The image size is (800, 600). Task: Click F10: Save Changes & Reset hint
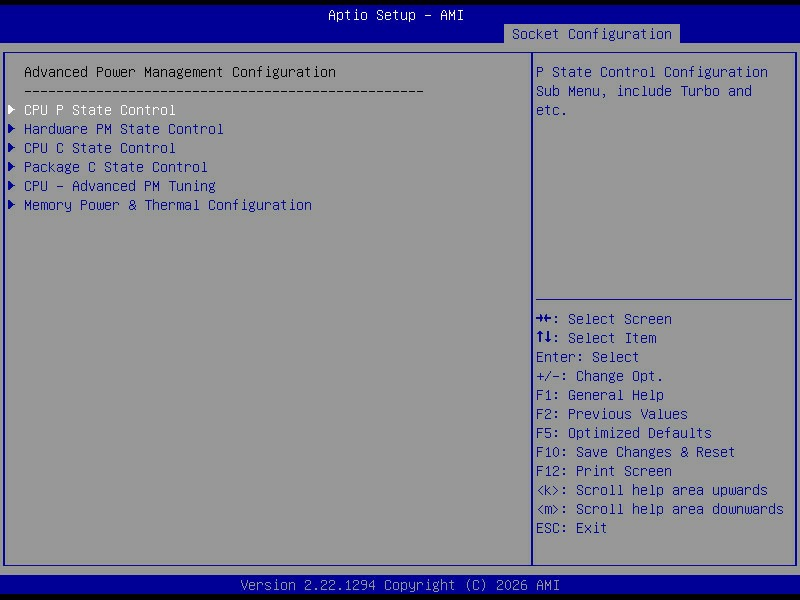[635, 452]
